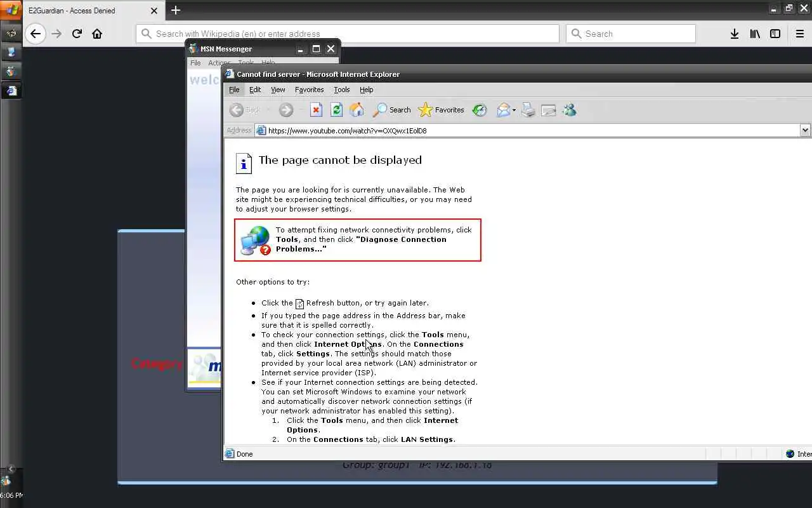Click the 'Done' status text in Internet Explorer
812x508 pixels.
(244, 454)
